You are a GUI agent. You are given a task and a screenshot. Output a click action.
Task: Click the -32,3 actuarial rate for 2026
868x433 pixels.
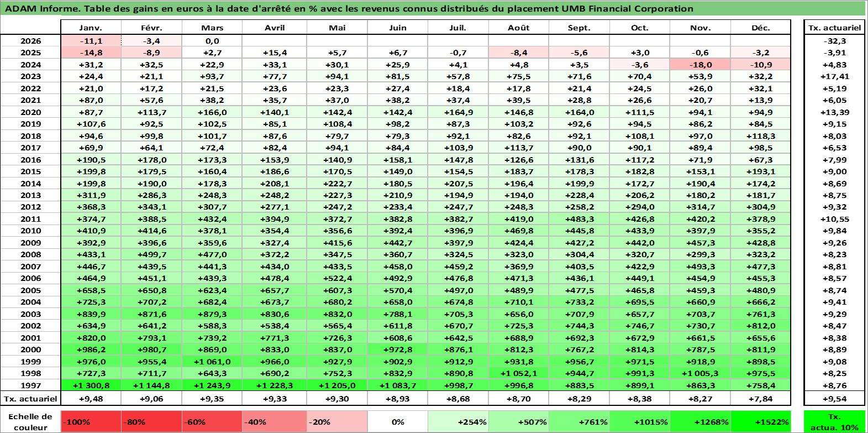click(x=835, y=41)
